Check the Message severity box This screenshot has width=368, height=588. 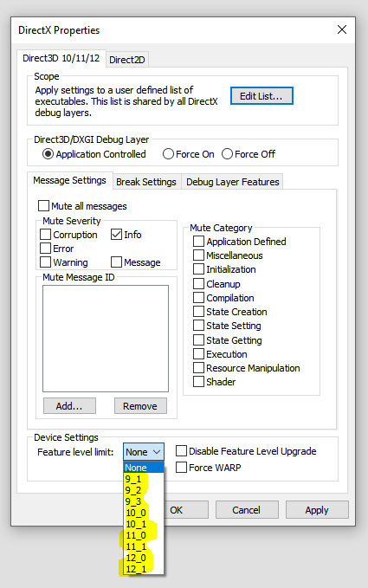(116, 262)
